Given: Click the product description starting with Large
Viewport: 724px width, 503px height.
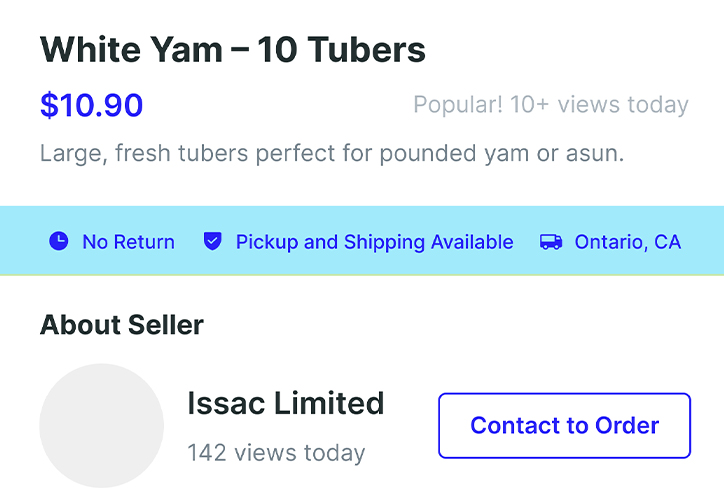Looking at the screenshot, I should click(x=331, y=155).
